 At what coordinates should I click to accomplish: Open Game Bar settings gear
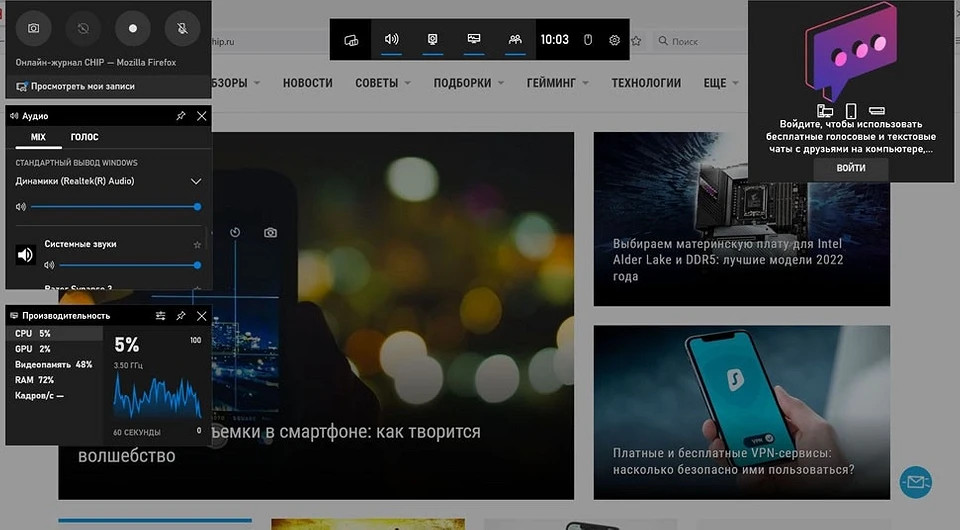click(x=614, y=40)
